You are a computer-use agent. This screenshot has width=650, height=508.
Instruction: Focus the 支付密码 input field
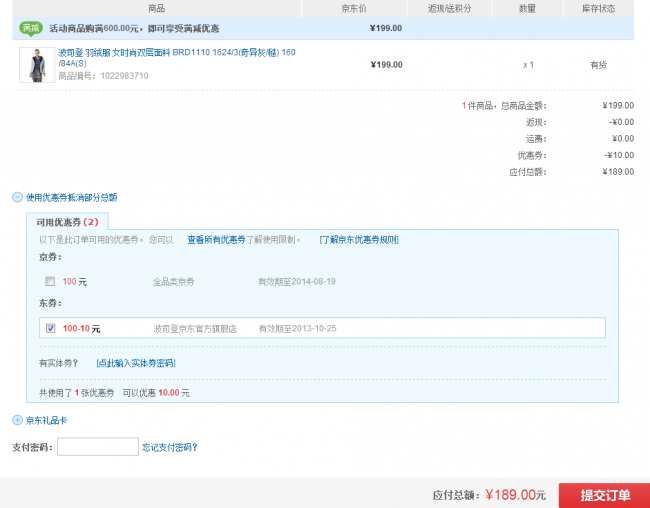[98, 447]
